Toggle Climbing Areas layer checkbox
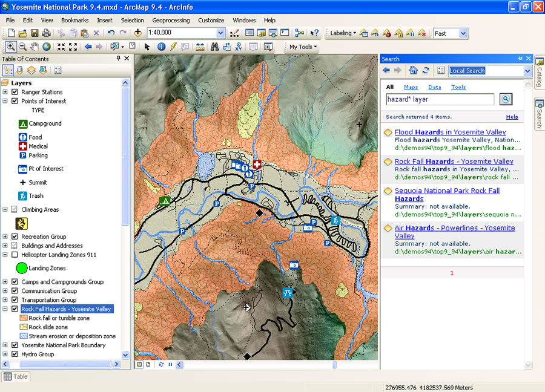This screenshot has width=545, height=392. coord(15,209)
